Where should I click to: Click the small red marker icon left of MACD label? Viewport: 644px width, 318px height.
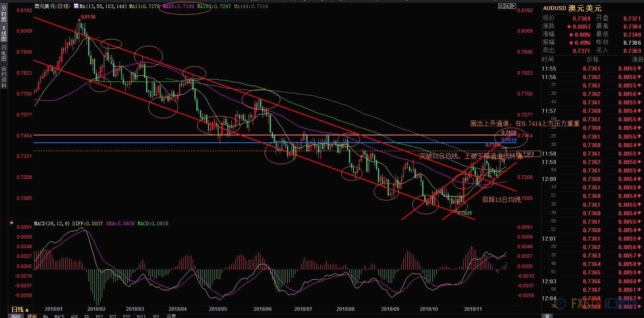pyautogui.click(x=11, y=222)
